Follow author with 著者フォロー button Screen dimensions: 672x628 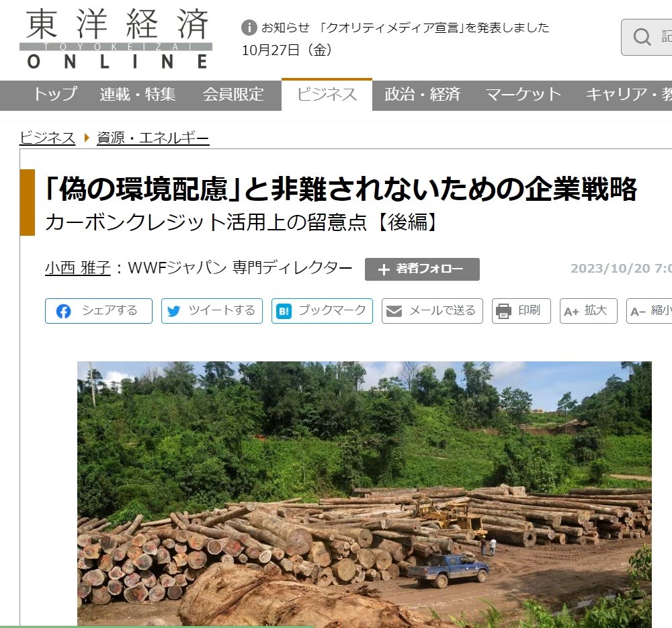point(422,269)
